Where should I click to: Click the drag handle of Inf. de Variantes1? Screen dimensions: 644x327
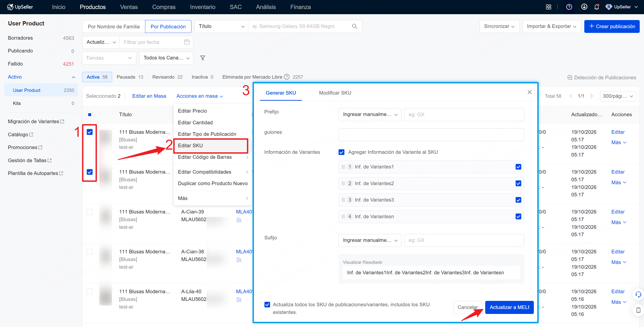coord(343,167)
